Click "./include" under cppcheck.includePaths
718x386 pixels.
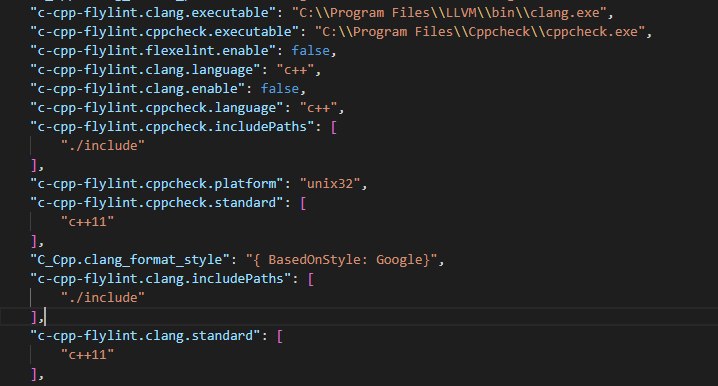click(103, 146)
